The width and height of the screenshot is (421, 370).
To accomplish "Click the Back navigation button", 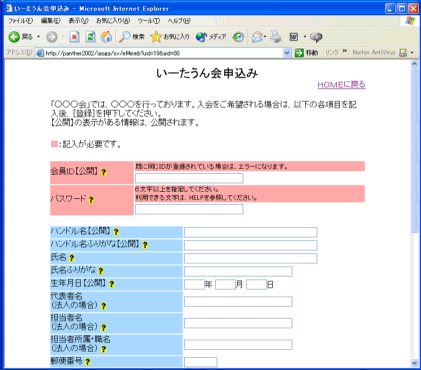I will coord(20,37).
